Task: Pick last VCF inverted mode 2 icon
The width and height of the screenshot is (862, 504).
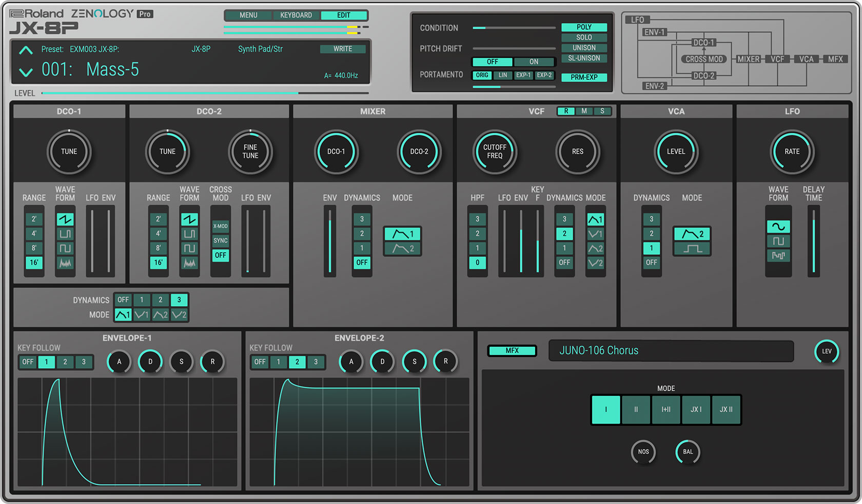Action: (x=595, y=263)
